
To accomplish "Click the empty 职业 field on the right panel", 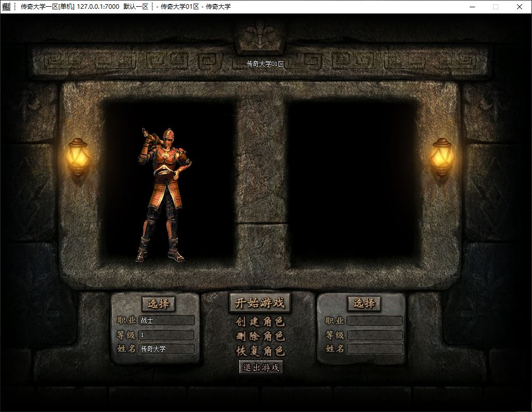I will (x=374, y=321).
